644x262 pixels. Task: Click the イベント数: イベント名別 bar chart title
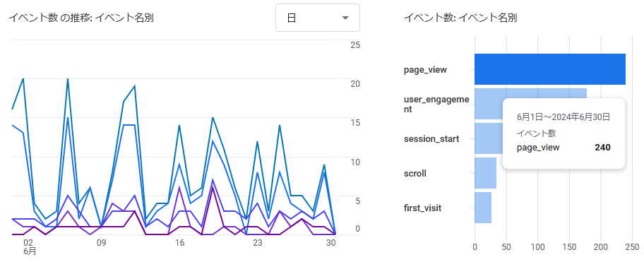point(460,18)
